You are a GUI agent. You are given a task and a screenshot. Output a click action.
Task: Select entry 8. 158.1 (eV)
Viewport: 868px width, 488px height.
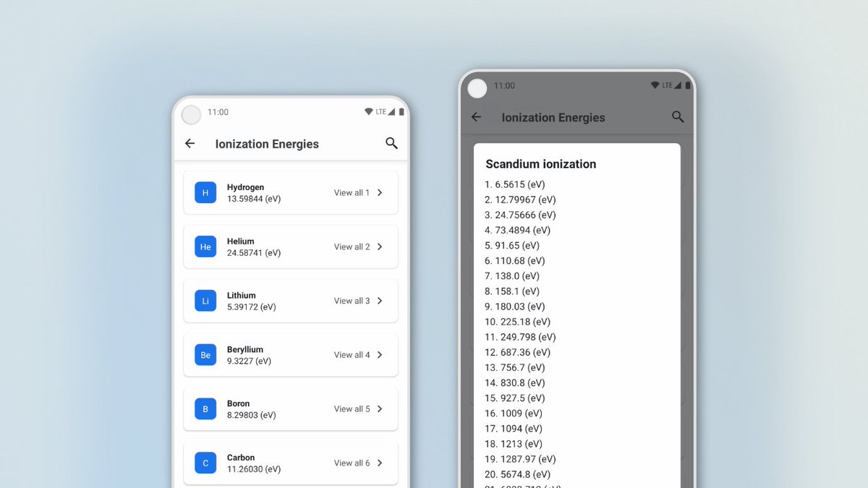tap(512, 291)
